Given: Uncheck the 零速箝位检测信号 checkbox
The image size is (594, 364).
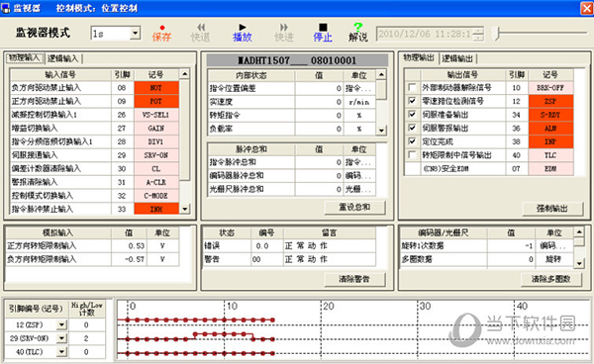Looking at the screenshot, I should 412,101.
